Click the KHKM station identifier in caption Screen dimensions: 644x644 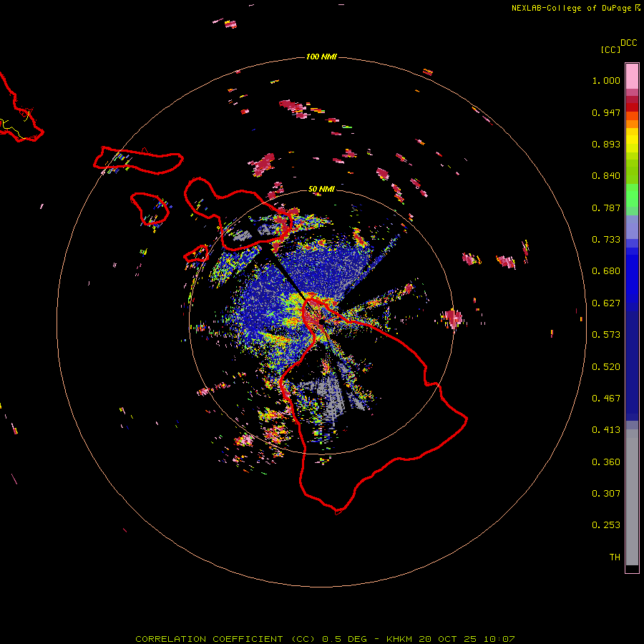(x=399, y=639)
